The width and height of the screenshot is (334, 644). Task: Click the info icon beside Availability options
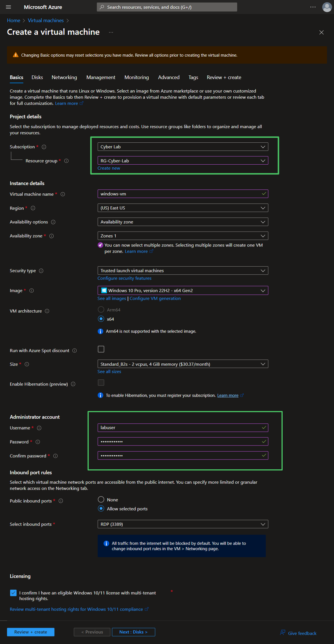click(53, 222)
